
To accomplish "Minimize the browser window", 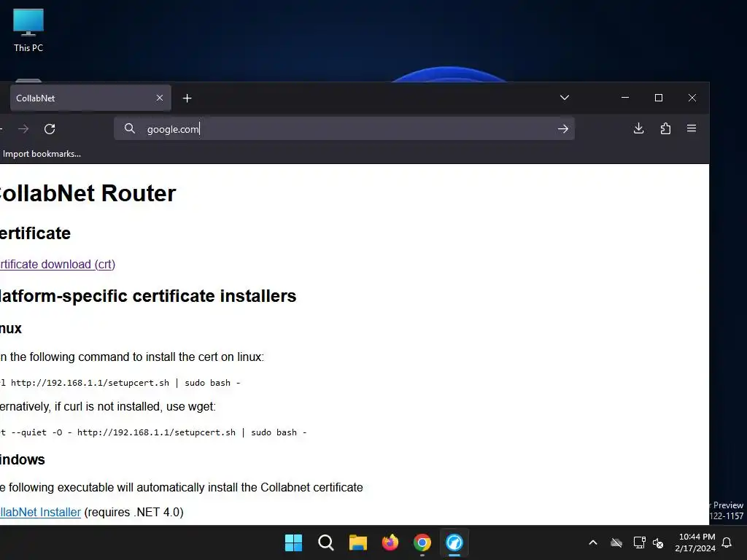I will 625,98.
